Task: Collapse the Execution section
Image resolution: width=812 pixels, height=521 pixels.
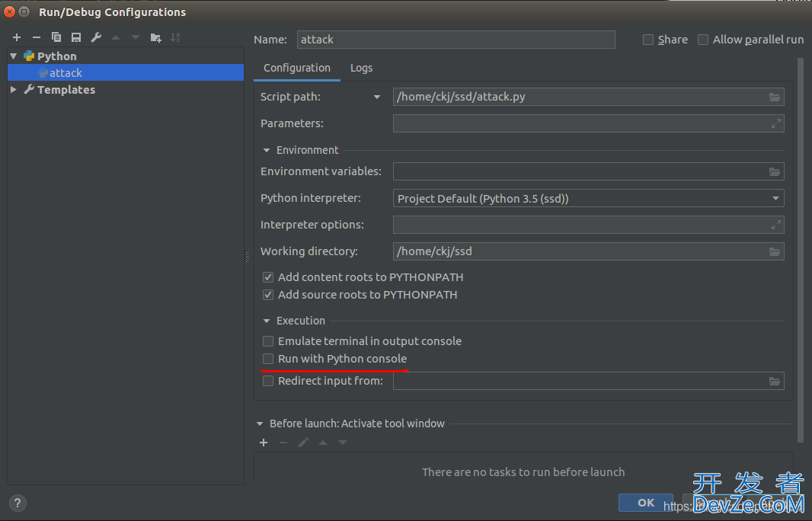Action: coord(266,321)
